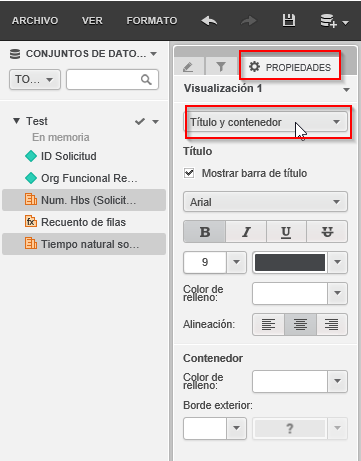The height and width of the screenshot is (461, 361).
Task: Toggle strikethrough title formatting
Action: coord(327,231)
